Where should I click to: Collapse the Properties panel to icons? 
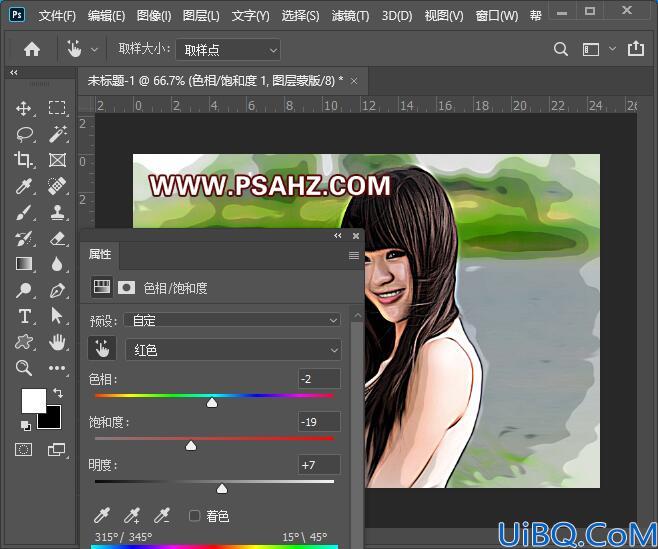338,236
